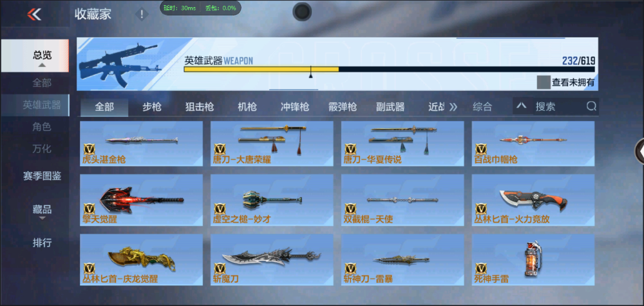This screenshot has height=306, width=644.
Task: Tap the round floating button at top center
Action: [x=302, y=12]
